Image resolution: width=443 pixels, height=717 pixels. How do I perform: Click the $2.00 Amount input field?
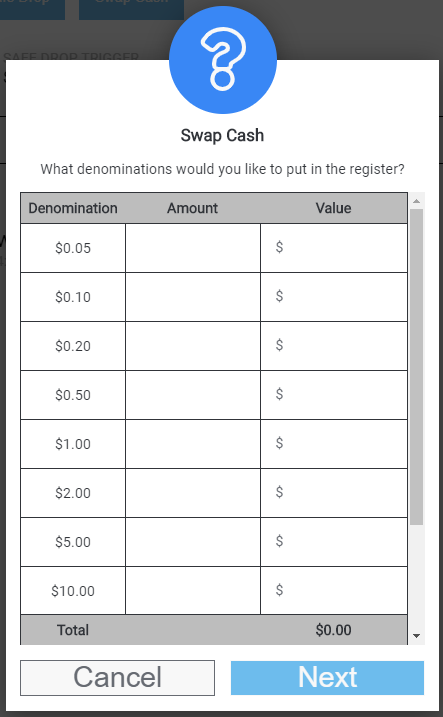tap(193, 492)
